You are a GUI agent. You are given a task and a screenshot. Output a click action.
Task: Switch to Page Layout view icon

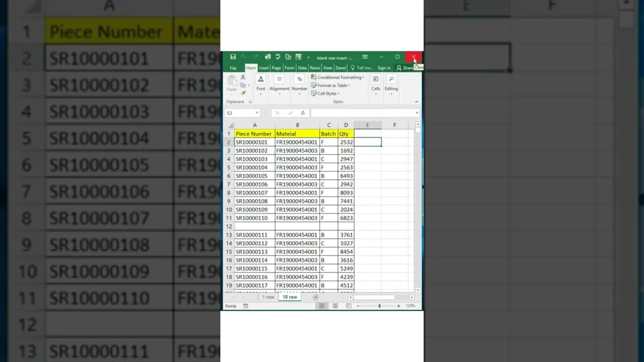click(335, 306)
